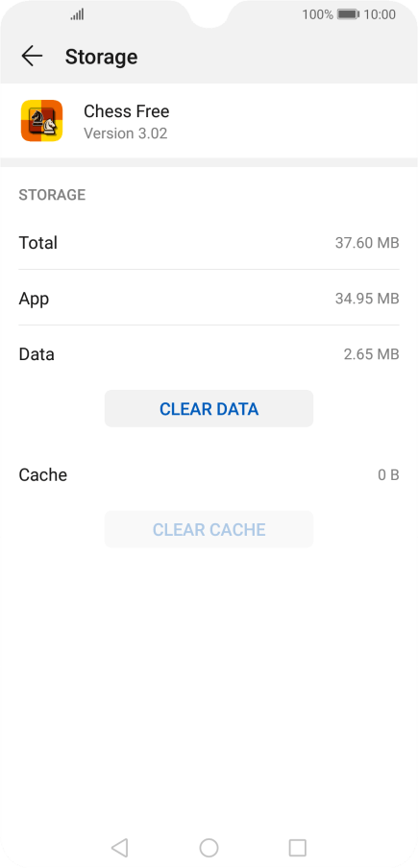Viewport: 418px width, 868px height.
Task: Open recent apps with square button
Action: tap(297, 847)
